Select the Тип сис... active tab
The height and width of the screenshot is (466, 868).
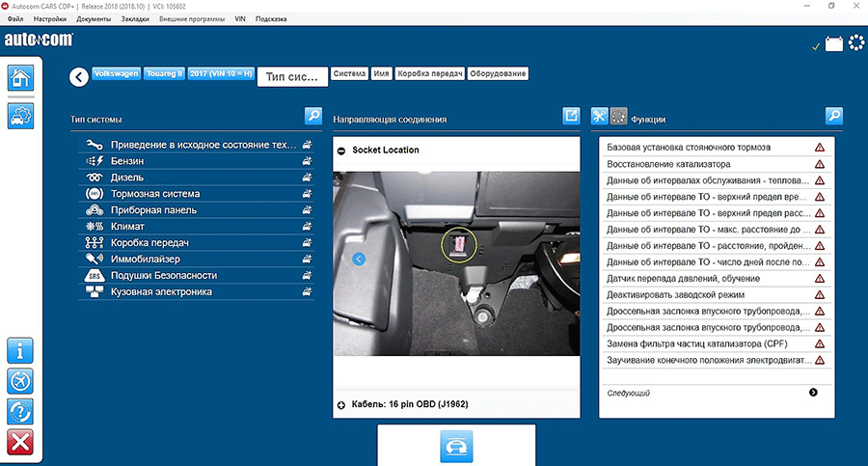tap(292, 77)
